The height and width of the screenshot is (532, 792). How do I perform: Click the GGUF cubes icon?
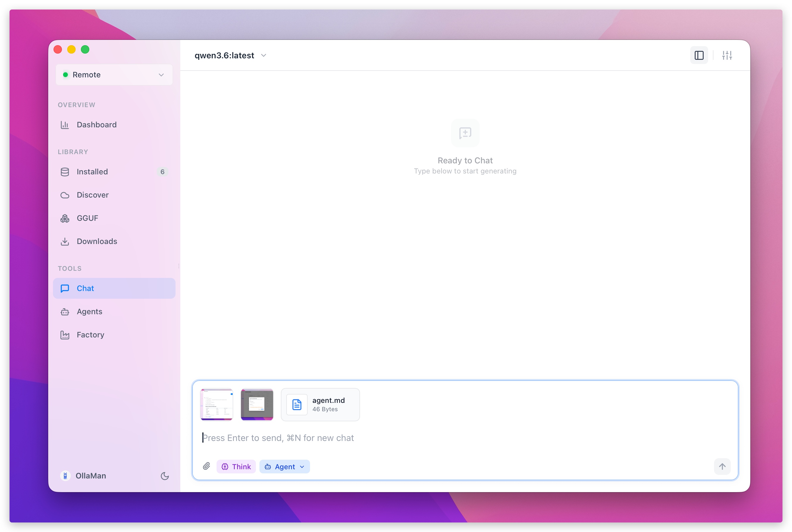(x=65, y=218)
